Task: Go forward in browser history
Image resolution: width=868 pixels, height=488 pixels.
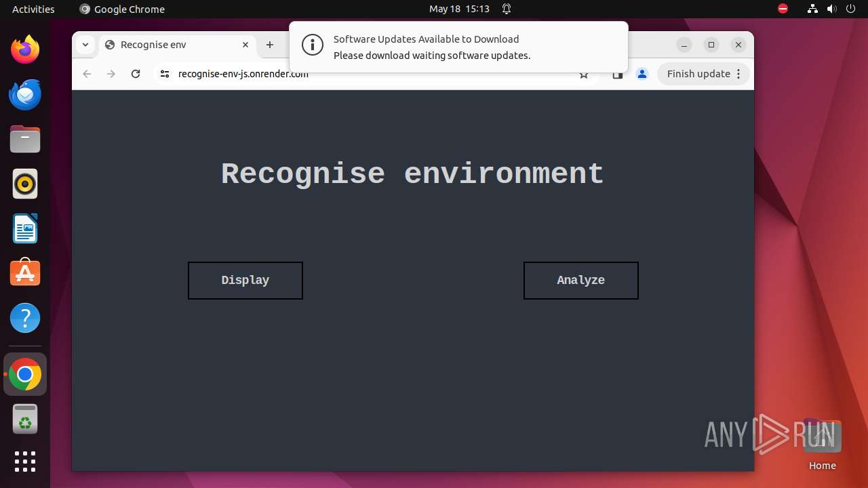Action: pyautogui.click(x=111, y=74)
